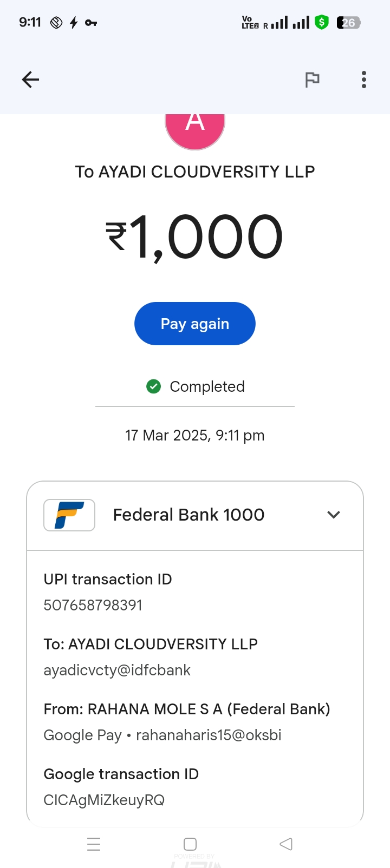Tap the rahanaharis15@oksbi sender address

tap(209, 735)
